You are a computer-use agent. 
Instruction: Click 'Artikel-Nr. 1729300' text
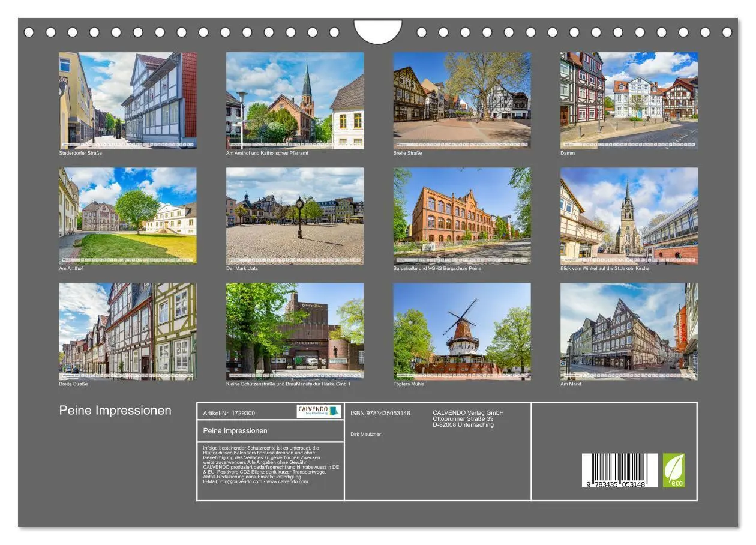(x=229, y=413)
